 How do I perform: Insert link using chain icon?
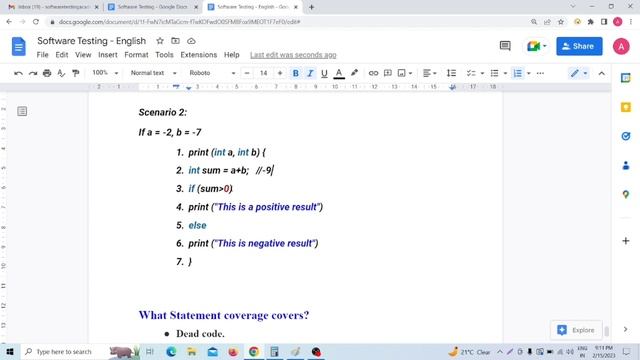[373, 73]
